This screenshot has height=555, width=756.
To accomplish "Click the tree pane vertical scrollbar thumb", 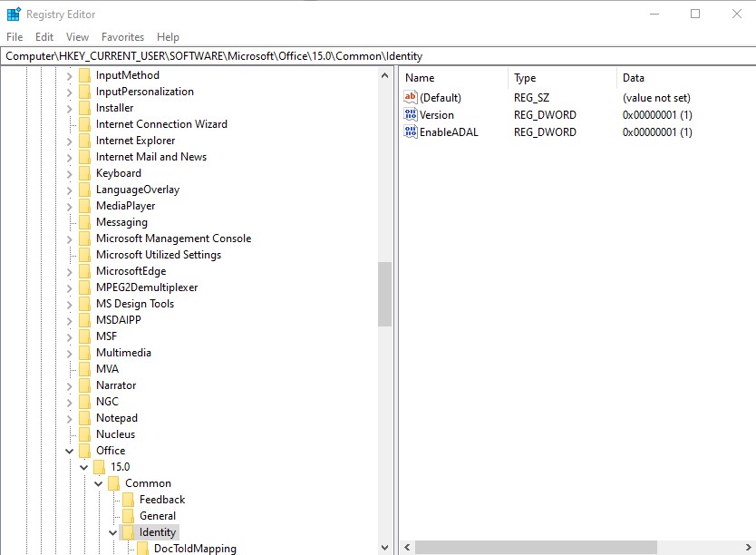I will coord(384,294).
